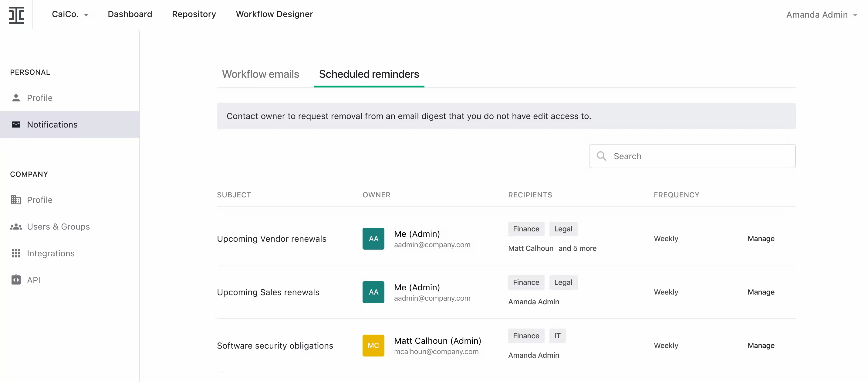Open the Users & Groups settings
Viewport: 868px width, 382px height.
click(x=58, y=227)
